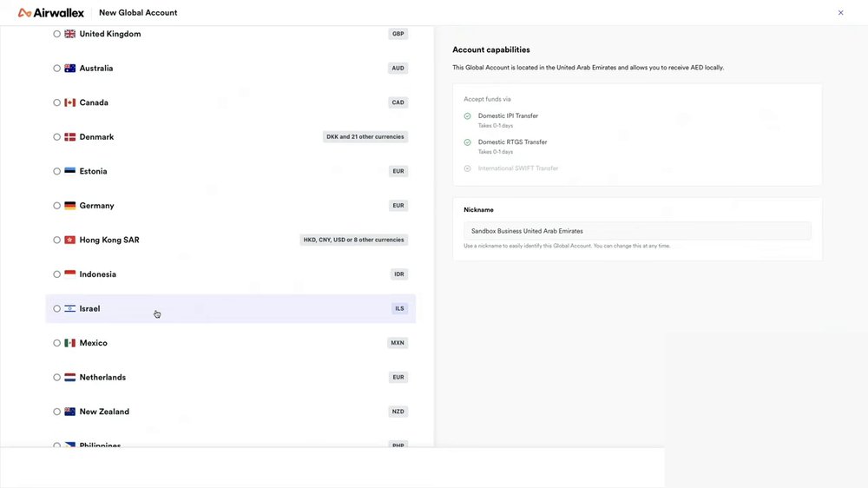Image resolution: width=868 pixels, height=488 pixels.
Task: Click the AUD currency badge
Action: pyautogui.click(x=398, y=68)
